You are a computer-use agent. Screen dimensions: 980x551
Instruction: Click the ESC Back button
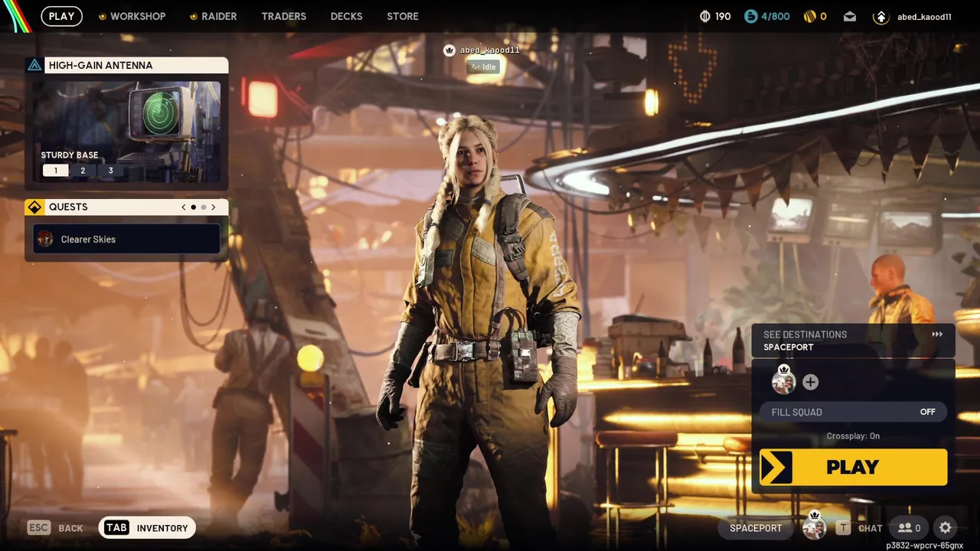click(x=55, y=528)
